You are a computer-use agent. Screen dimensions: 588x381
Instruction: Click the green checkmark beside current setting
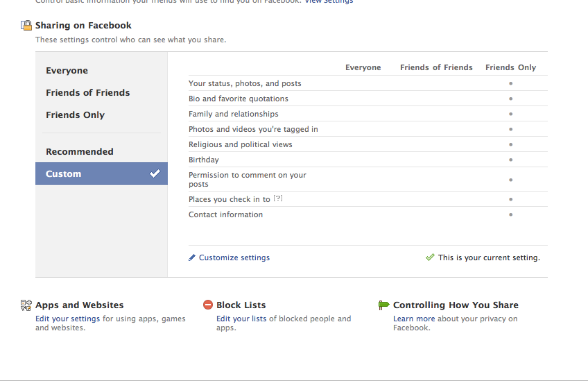(x=430, y=257)
